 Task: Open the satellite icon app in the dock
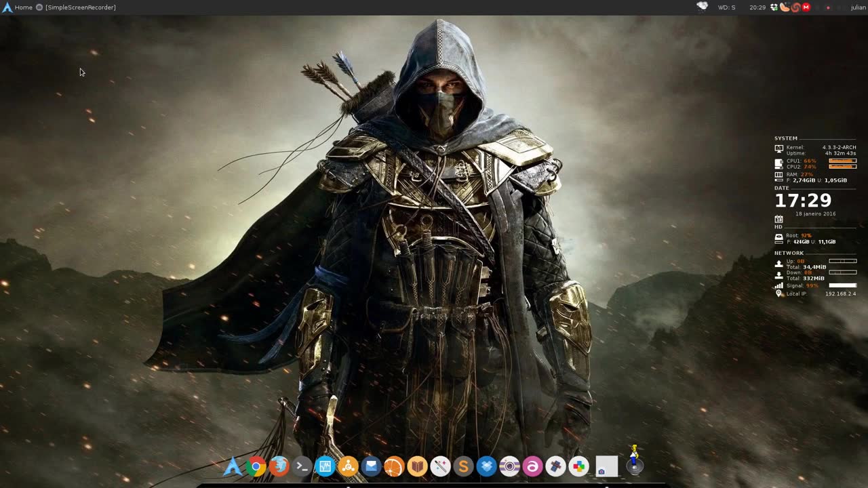[x=555, y=466]
